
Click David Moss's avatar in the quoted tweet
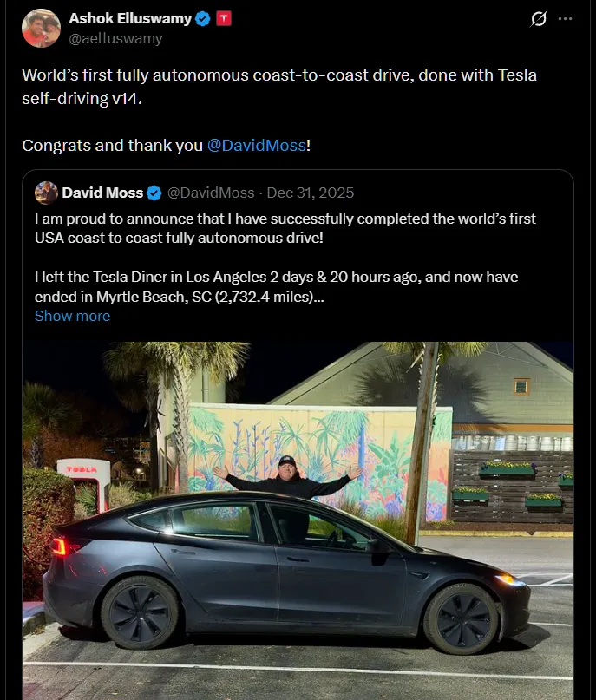(x=45, y=193)
